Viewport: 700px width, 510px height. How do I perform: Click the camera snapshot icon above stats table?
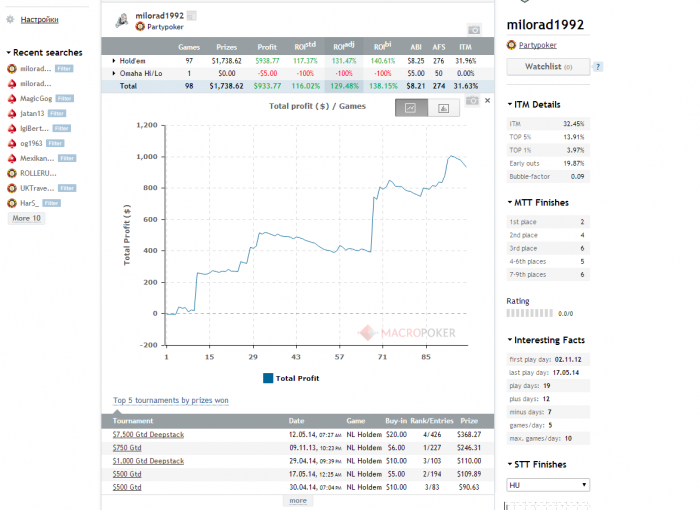pos(474,30)
